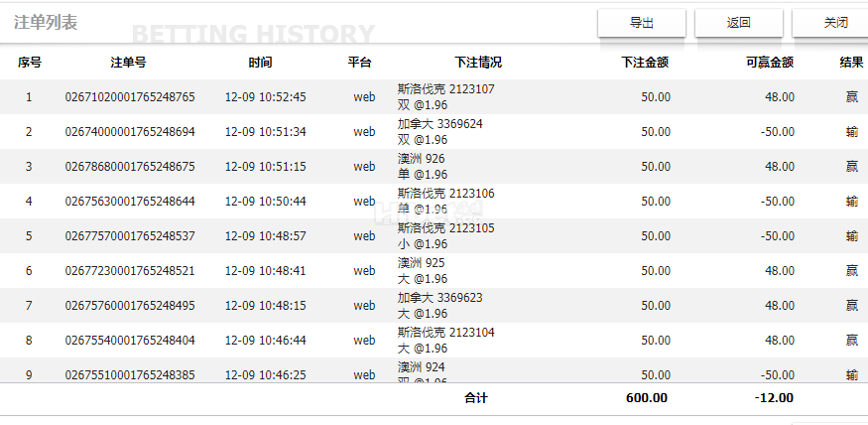
Task: Select the 序号 column header
Action: point(30,63)
